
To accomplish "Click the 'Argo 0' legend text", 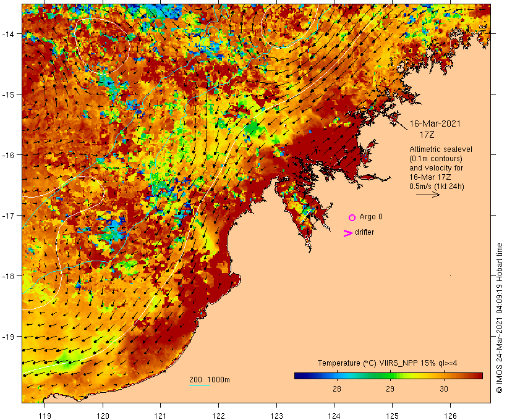I will (x=371, y=217).
